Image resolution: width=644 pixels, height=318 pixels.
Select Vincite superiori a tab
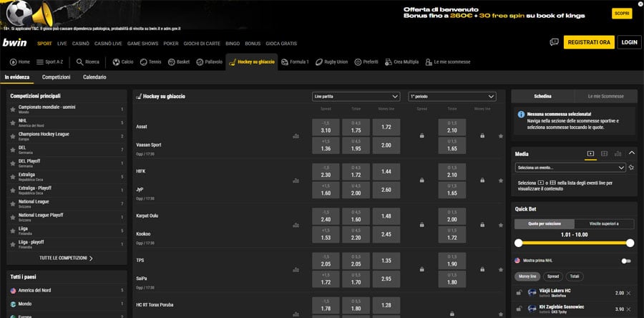605,224
